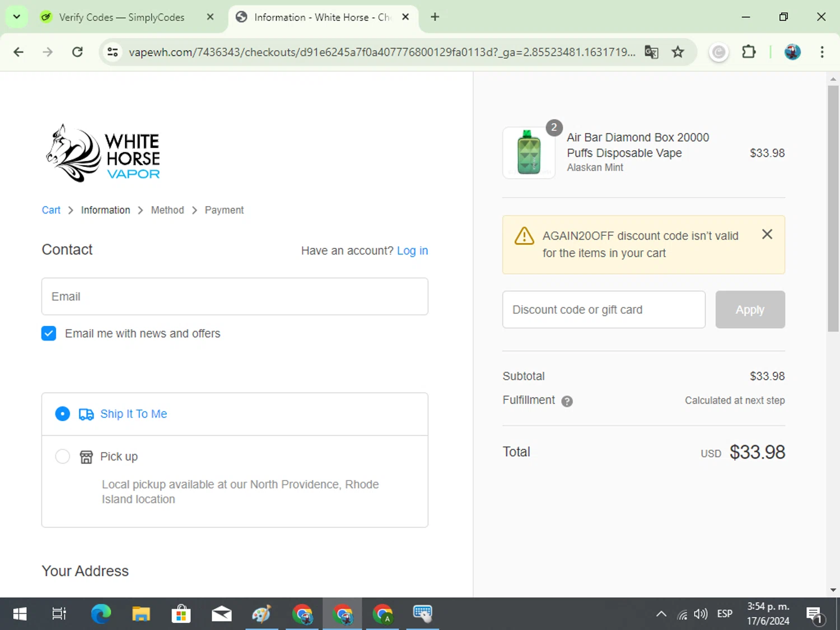Open the taskbar clock and date
This screenshot has height=630, width=840.
(768, 614)
